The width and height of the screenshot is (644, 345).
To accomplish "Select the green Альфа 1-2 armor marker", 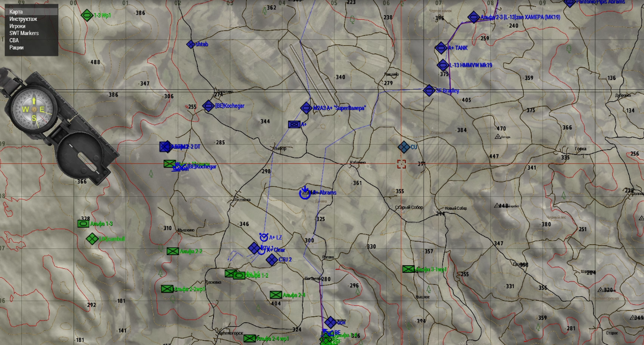I will (x=239, y=275).
